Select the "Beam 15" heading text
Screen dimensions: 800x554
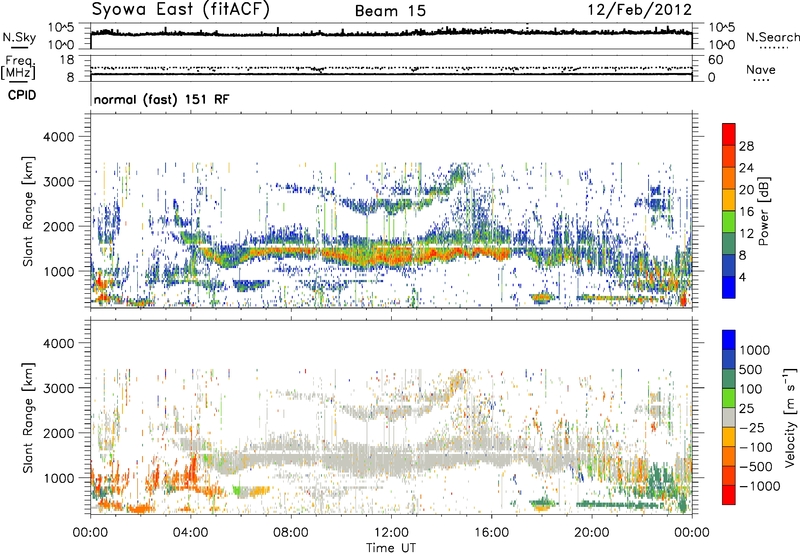(x=390, y=11)
